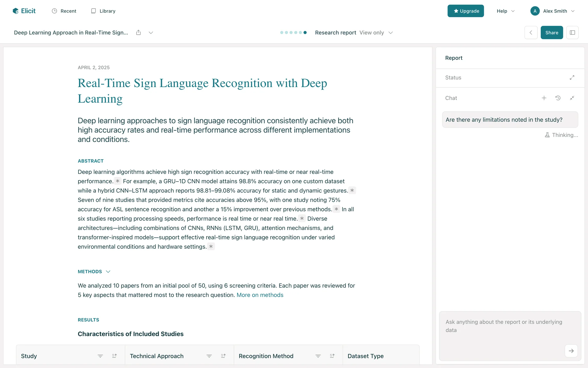Collapse the METHODS section chevron
The width and height of the screenshot is (588, 368).
[x=108, y=272]
